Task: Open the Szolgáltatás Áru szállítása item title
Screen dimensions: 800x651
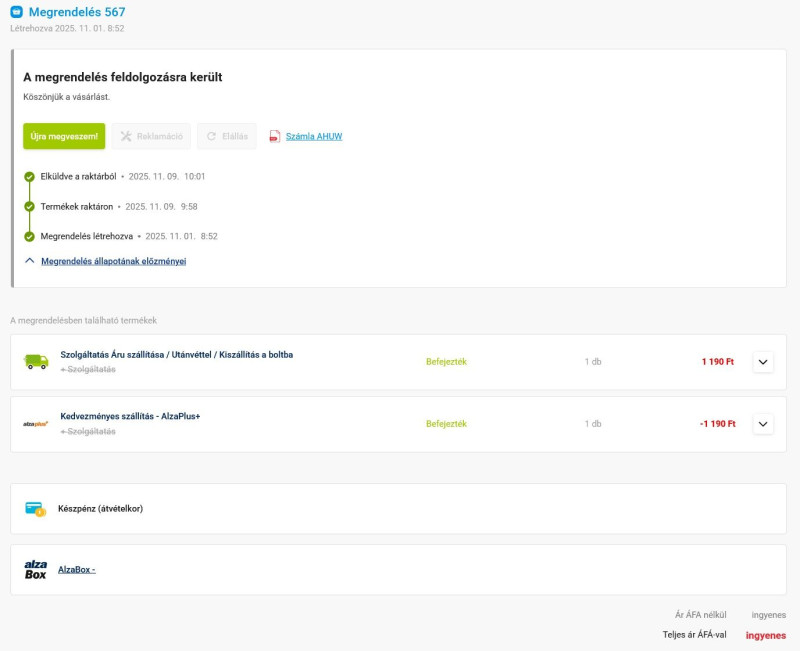Action: click(x=176, y=354)
